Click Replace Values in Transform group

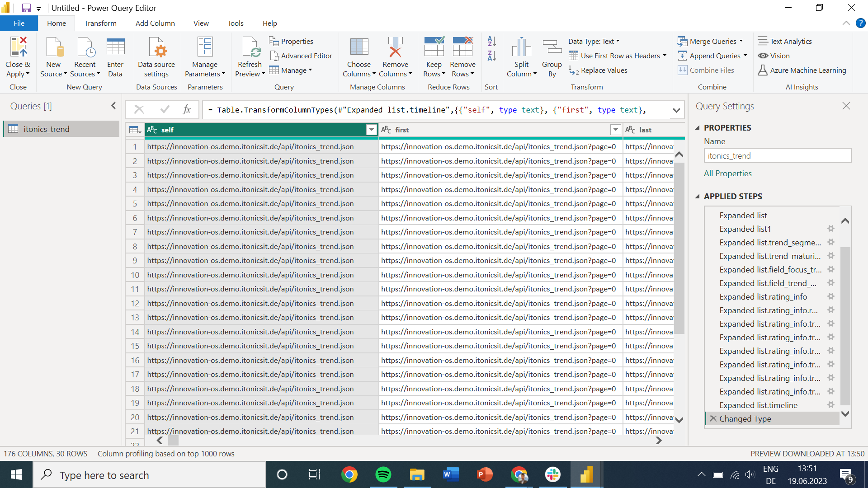(x=598, y=70)
